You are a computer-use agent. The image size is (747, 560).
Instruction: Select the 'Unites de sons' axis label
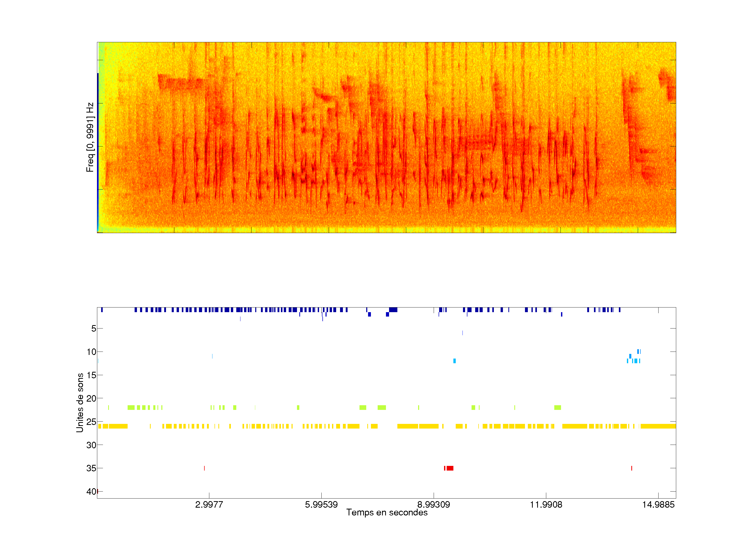tap(80, 403)
